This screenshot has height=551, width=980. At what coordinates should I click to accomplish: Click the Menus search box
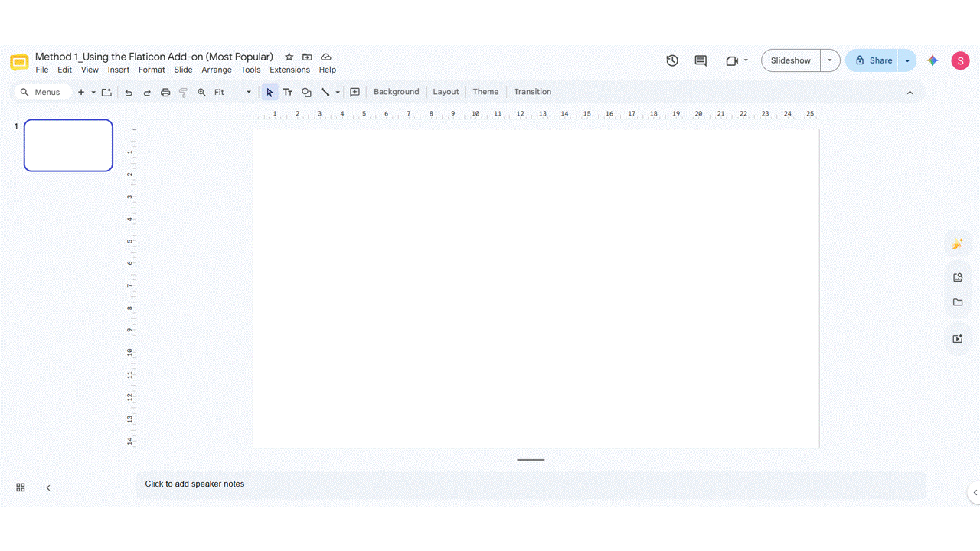(43, 92)
